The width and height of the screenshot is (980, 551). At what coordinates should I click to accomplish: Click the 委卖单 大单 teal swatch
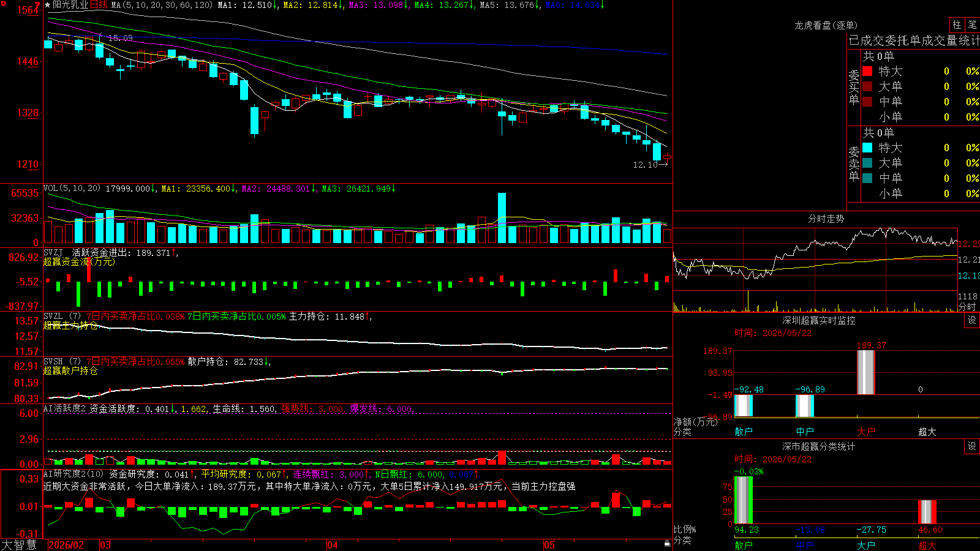(x=867, y=163)
